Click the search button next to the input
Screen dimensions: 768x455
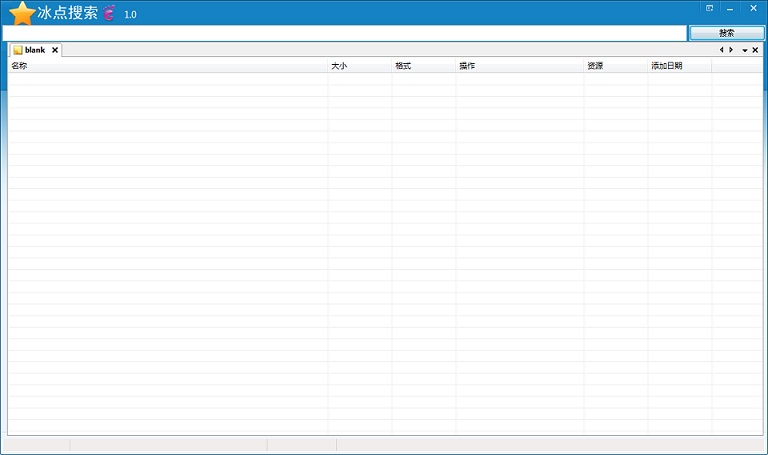pyautogui.click(x=726, y=33)
